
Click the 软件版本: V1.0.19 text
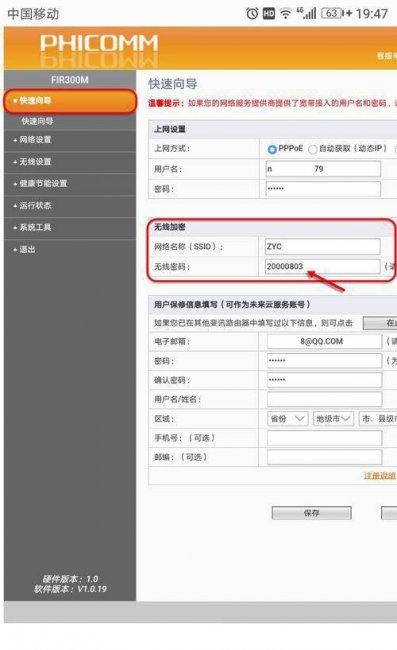pos(70,589)
